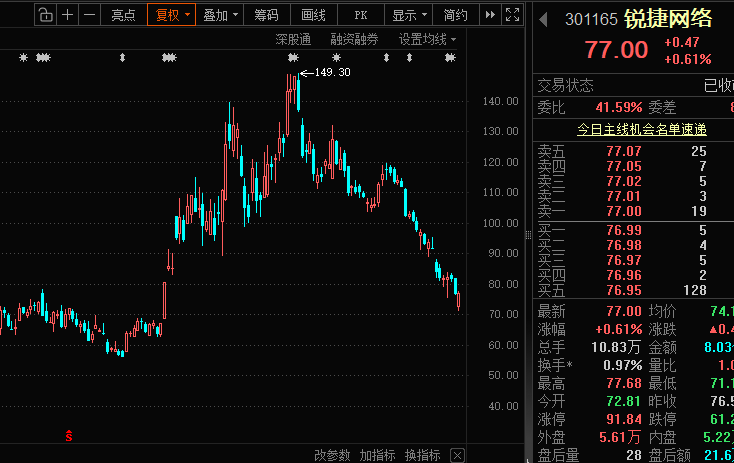Go back with left triangle arrow
This screenshot has width=734, height=463.
click(543, 19)
